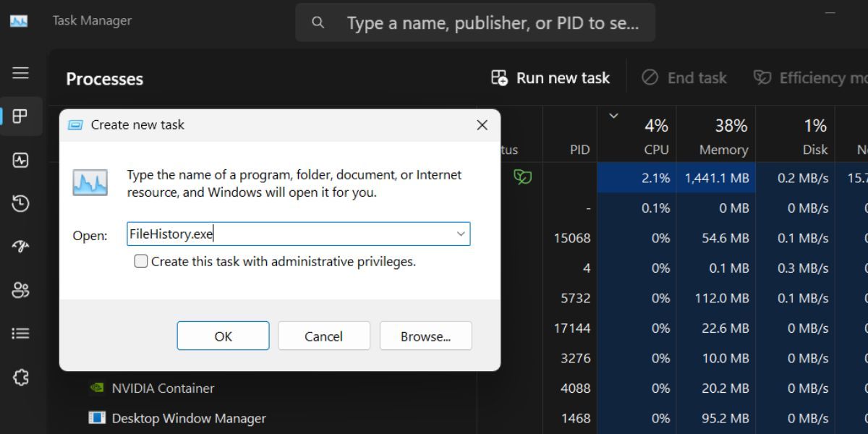Select the Processes sidebar icon
868x434 pixels.
(x=21, y=116)
